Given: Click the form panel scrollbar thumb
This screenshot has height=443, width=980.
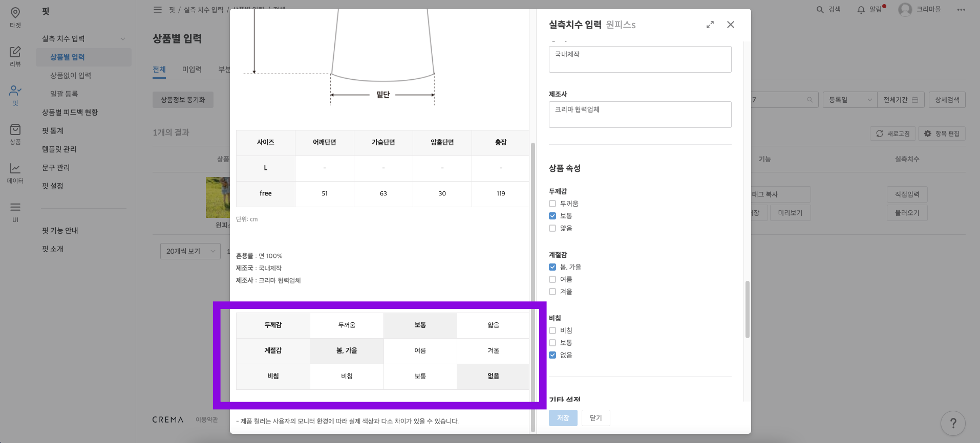Looking at the screenshot, I should click(748, 309).
